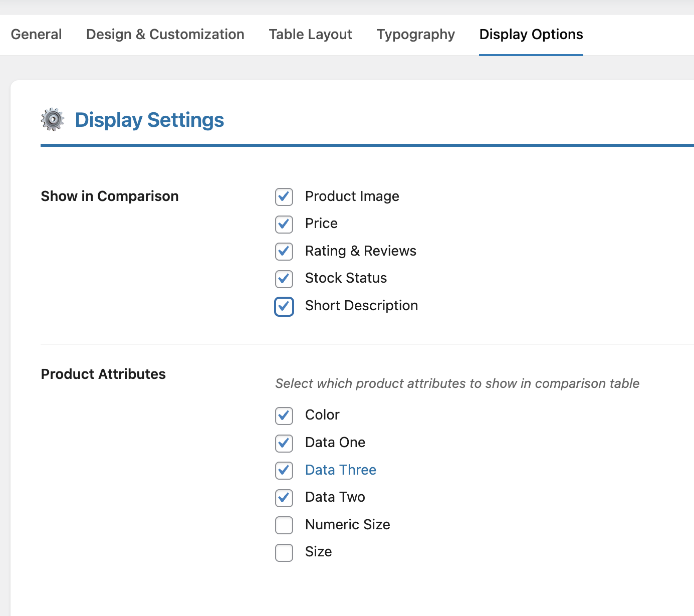
Task: Click the gear icon beside Display Settings
Action: pyautogui.click(x=53, y=120)
